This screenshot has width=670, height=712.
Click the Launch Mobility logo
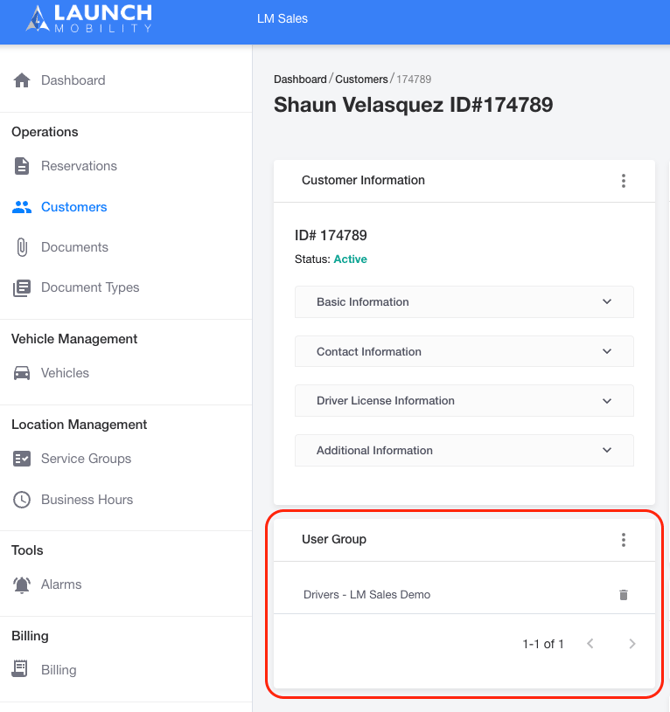coord(90,18)
